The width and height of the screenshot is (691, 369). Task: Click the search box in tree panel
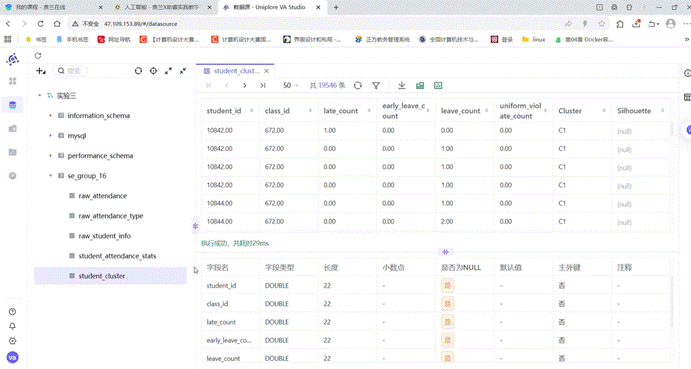click(71, 71)
